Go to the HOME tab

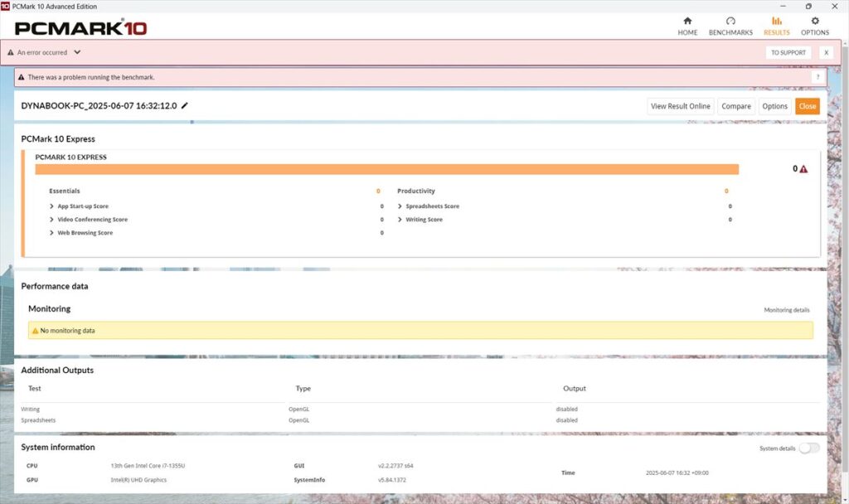[687, 26]
